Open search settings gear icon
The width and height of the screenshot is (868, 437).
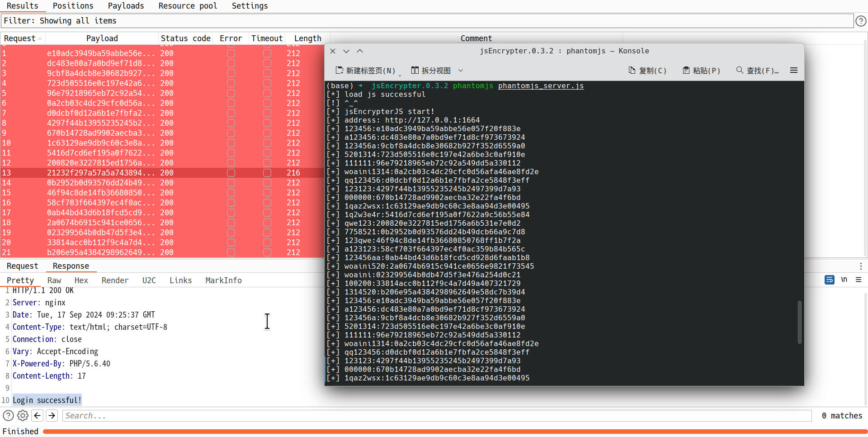pos(23,415)
